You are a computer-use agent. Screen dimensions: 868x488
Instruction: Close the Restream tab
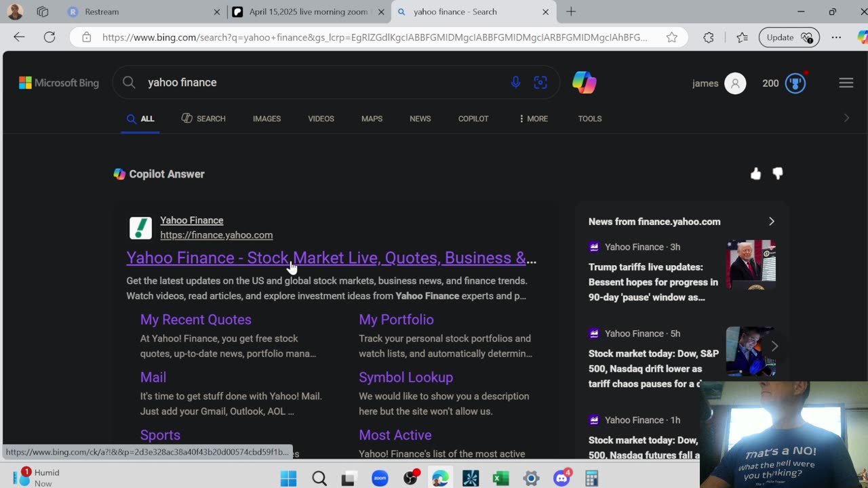tap(217, 12)
